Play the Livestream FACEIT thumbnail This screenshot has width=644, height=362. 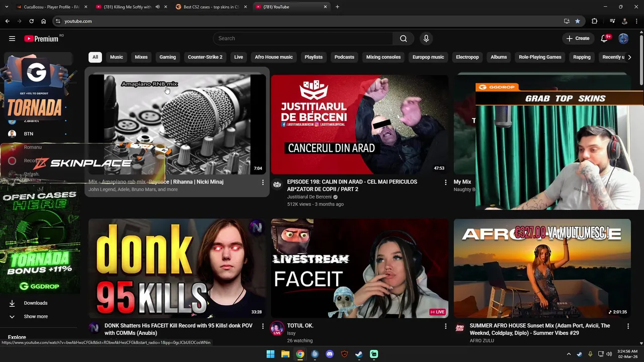[x=360, y=268]
